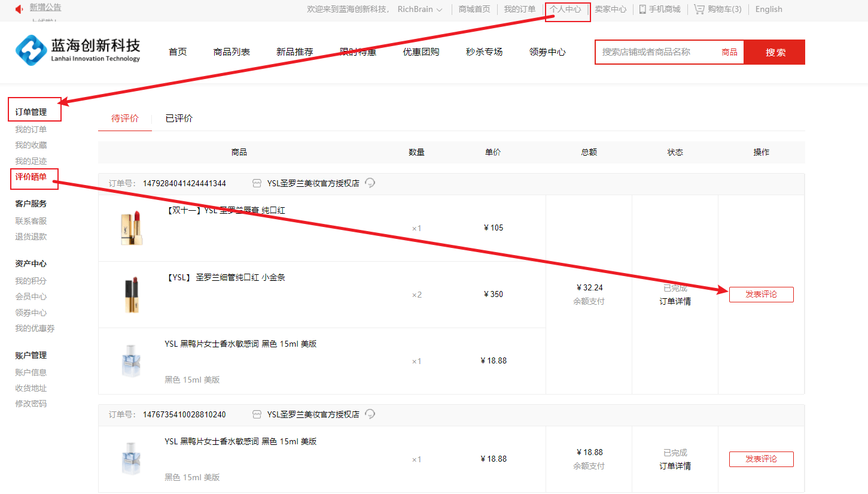The image size is (868, 494).
Task: Open 首页 in the navigation bar
Action: [178, 52]
